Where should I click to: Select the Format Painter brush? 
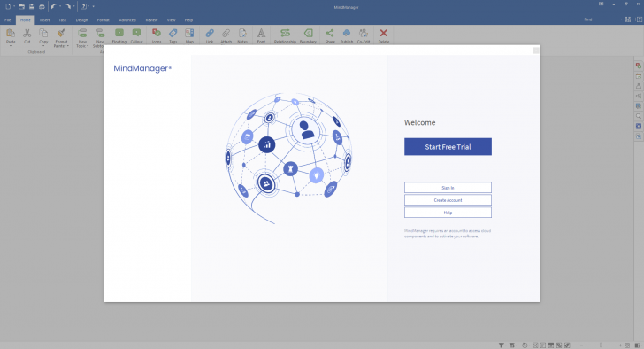tap(61, 34)
